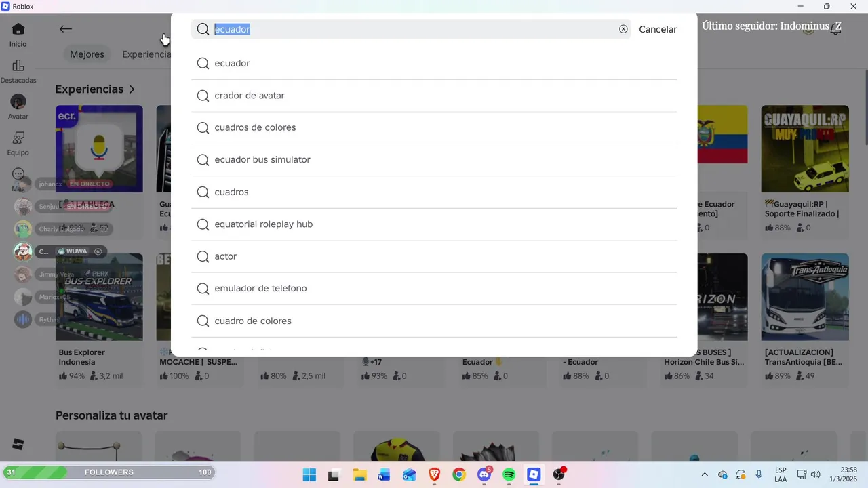Screen dimensions: 868x488
Task: Open the Windows Start menu
Action: pyautogui.click(x=309, y=474)
